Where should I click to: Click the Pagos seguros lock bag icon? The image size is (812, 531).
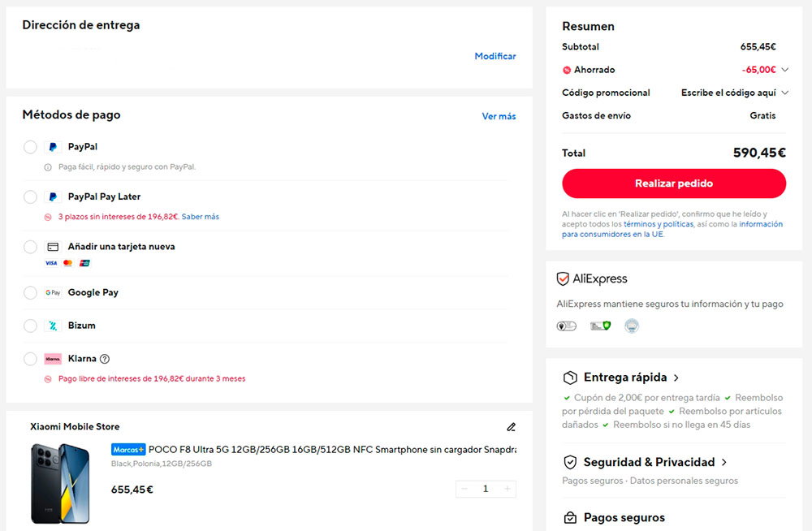point(570,517)
